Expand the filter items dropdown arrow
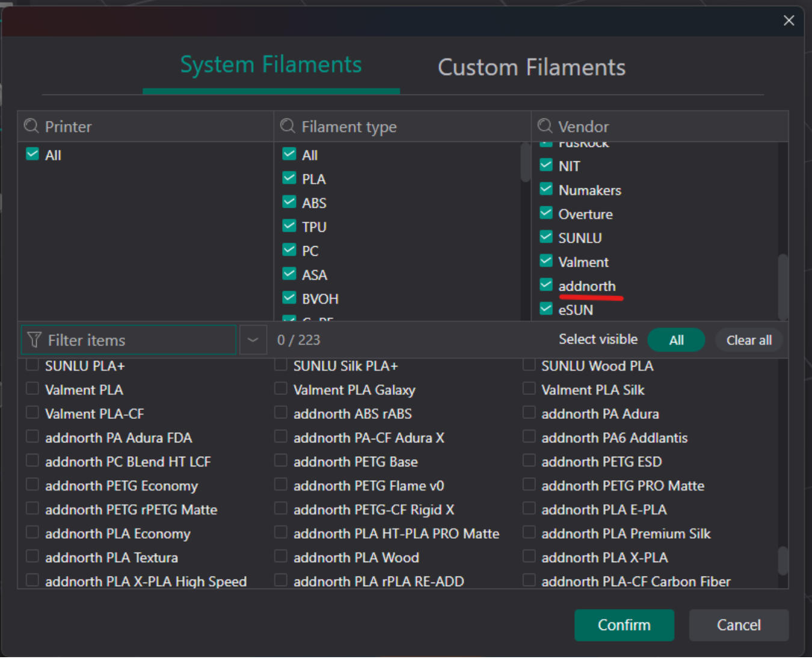Viewport: 812px width, 659px height. point(253,340)
